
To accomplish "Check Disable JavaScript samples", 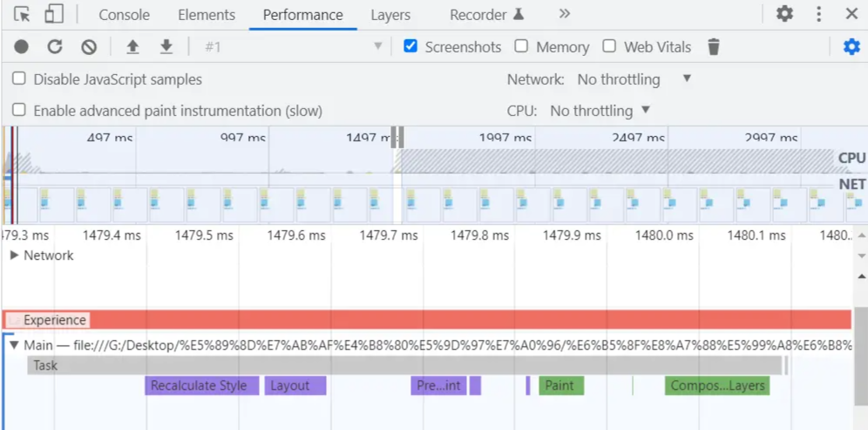I will click(19, 78).
